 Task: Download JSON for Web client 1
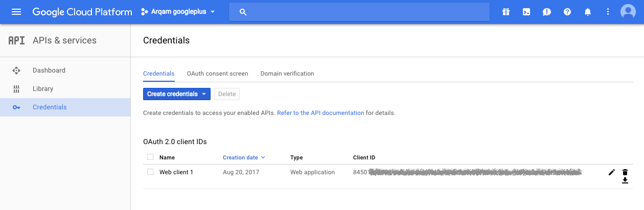tap(625, 180)
